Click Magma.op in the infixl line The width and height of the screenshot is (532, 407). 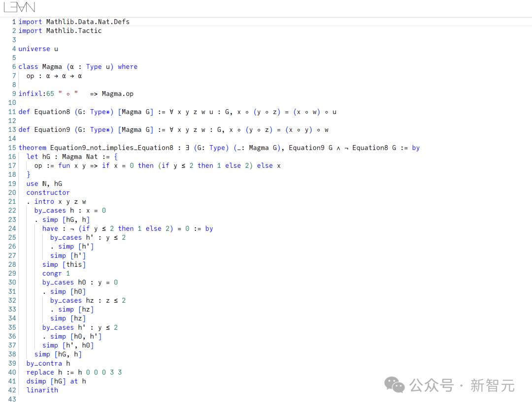tap(117, 94)
